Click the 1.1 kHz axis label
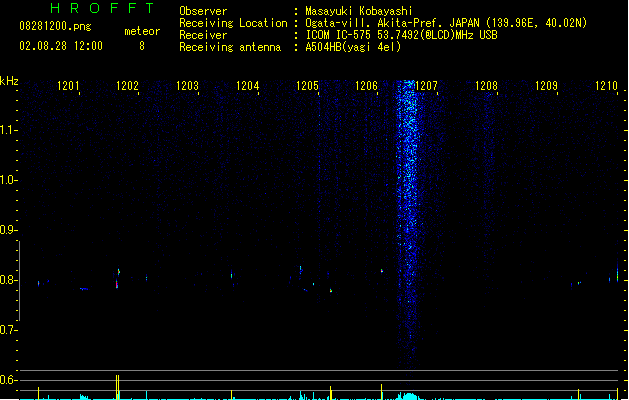Viewport: 629px width, 400px height. click(8, 130)
